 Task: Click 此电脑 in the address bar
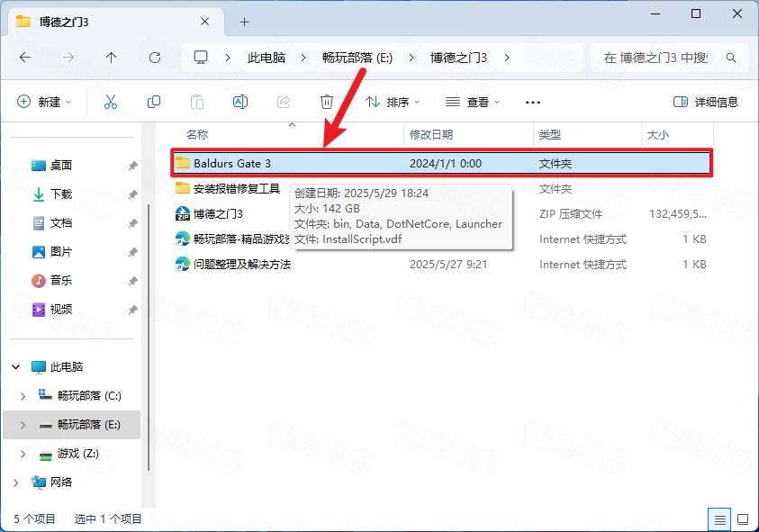tap(267, 59)
